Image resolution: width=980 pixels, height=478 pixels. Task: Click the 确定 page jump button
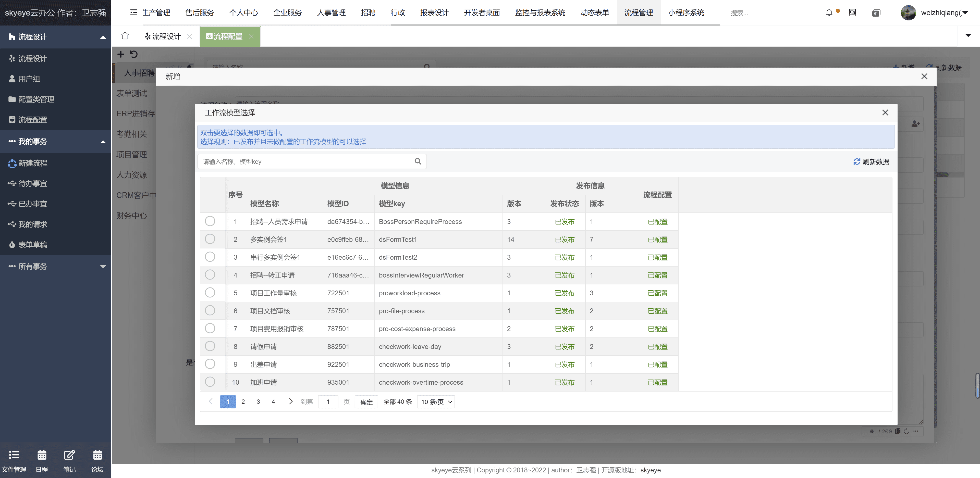[x=366, y=401]
